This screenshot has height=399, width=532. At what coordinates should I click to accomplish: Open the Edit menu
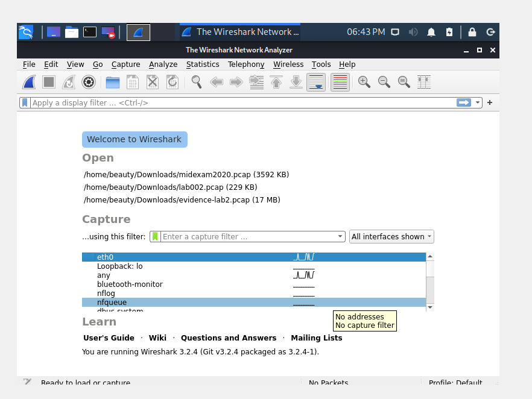51,64
